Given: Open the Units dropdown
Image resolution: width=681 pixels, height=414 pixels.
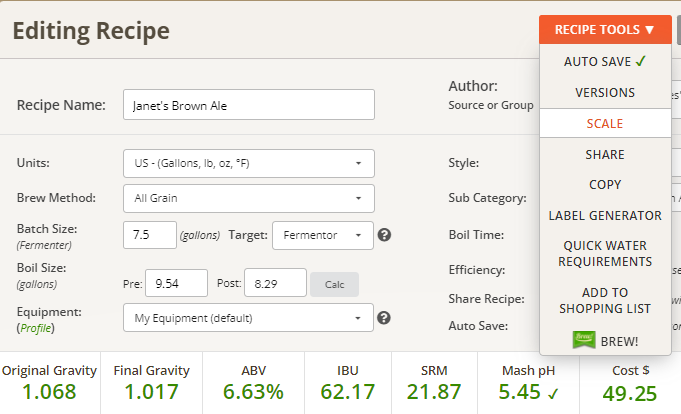Looking at the screenshot, I should (x=248, y=163).
